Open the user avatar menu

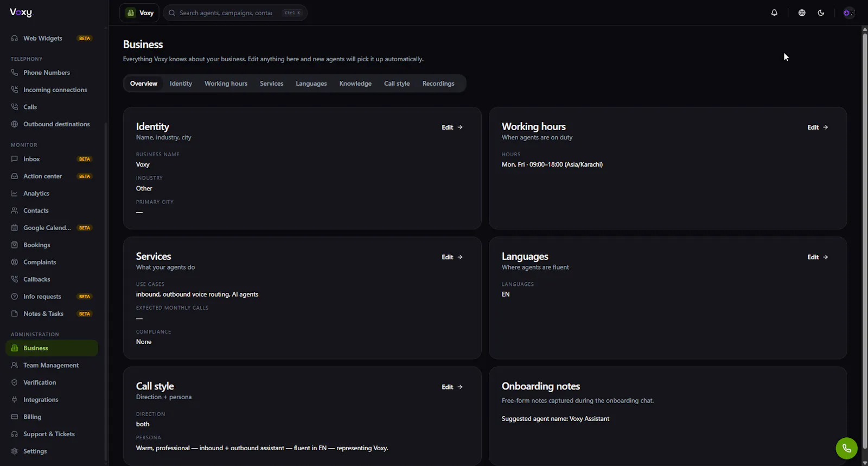pos(849,13)
